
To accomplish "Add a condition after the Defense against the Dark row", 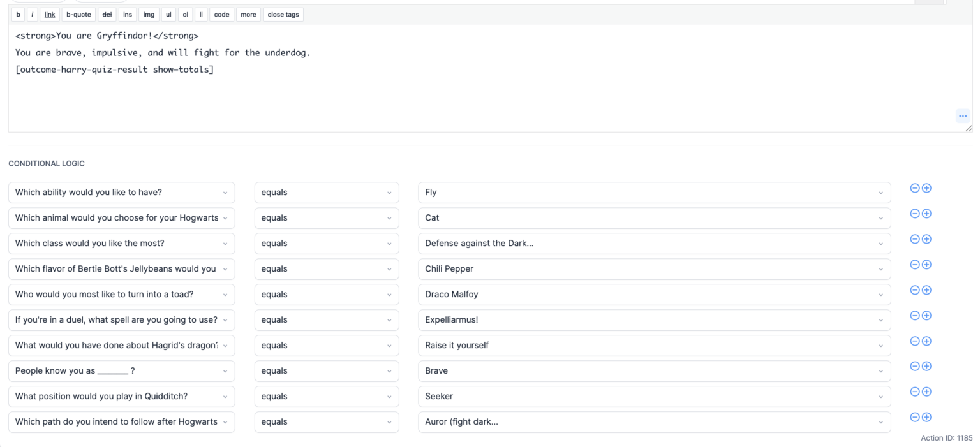I will tap(926, 239).
